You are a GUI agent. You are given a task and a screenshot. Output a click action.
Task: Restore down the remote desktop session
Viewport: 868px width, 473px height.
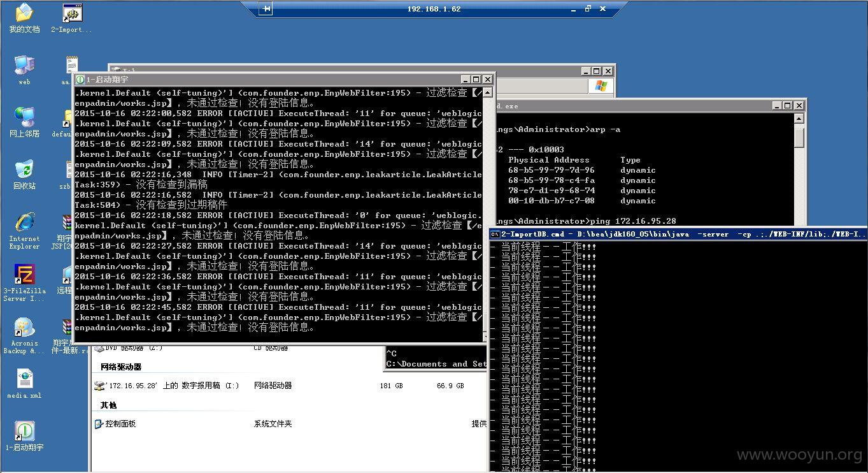pyautogui.click(x=587, y=9)
